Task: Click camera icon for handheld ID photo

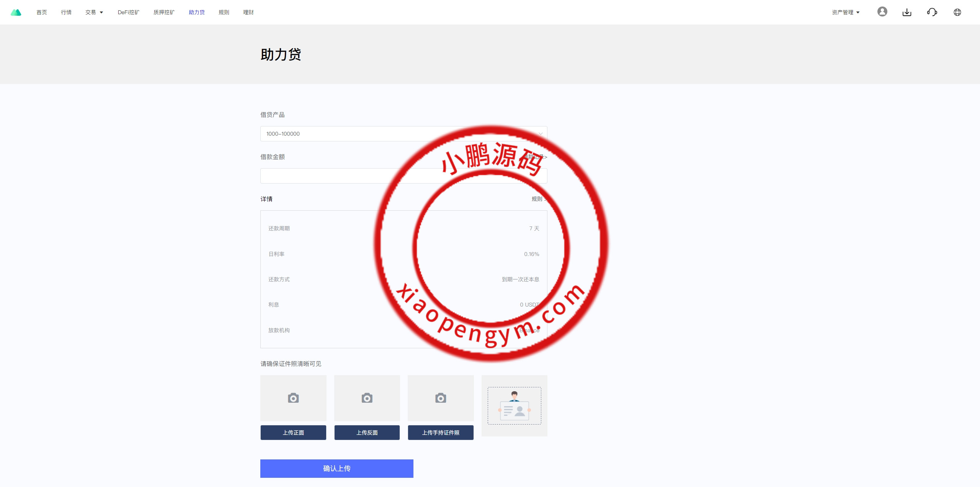Action: (441, 398)
